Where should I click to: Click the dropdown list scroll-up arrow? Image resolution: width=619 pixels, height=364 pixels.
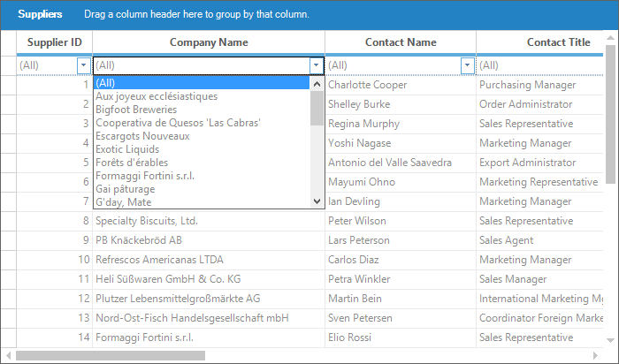tap(317, 84)
